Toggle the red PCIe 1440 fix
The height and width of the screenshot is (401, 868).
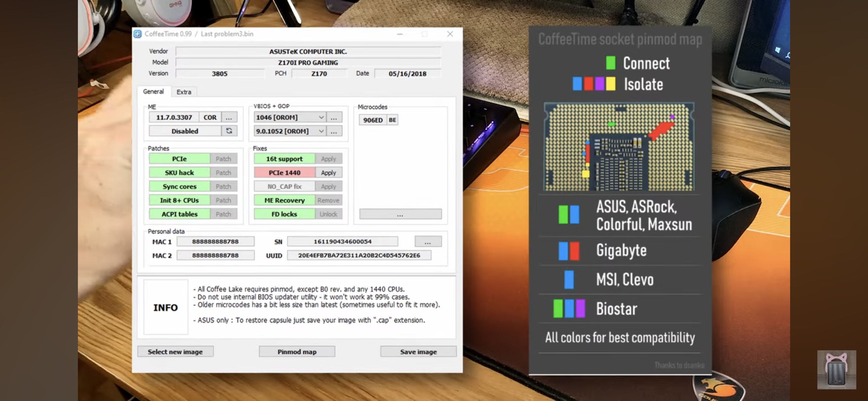284,172
